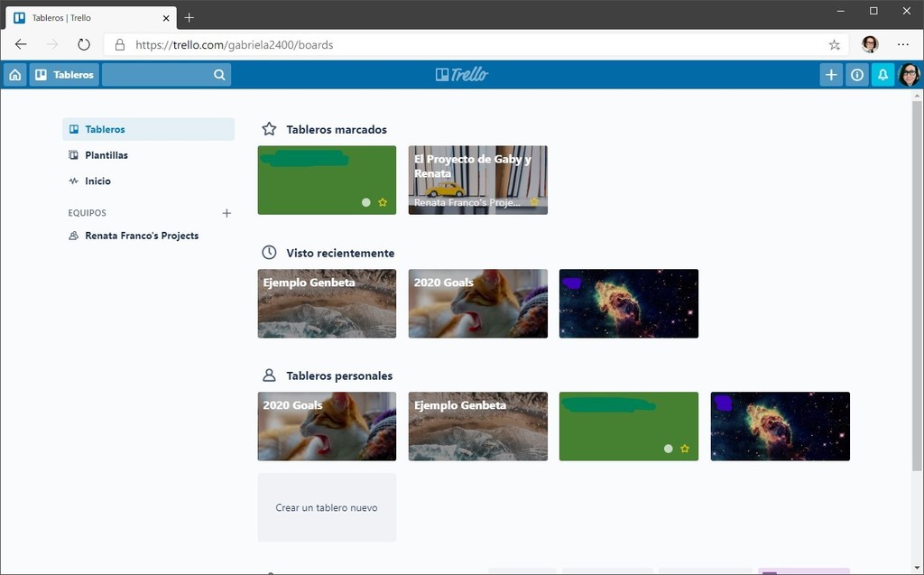Click the plus next to EQUIPOS
Viewport: 924px width, 575px height.
pos(226,213)
